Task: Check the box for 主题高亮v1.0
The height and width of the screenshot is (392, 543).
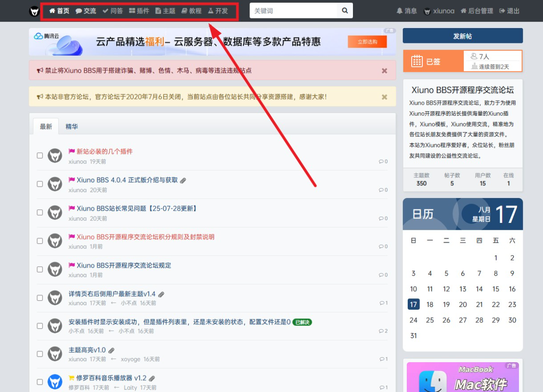Action: (x=40, y=354)
